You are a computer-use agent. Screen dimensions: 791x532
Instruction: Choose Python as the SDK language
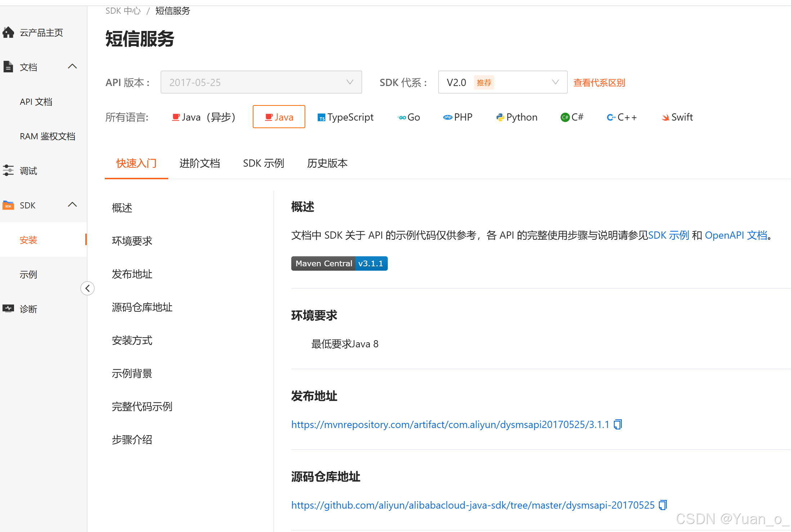click(517, 117)
